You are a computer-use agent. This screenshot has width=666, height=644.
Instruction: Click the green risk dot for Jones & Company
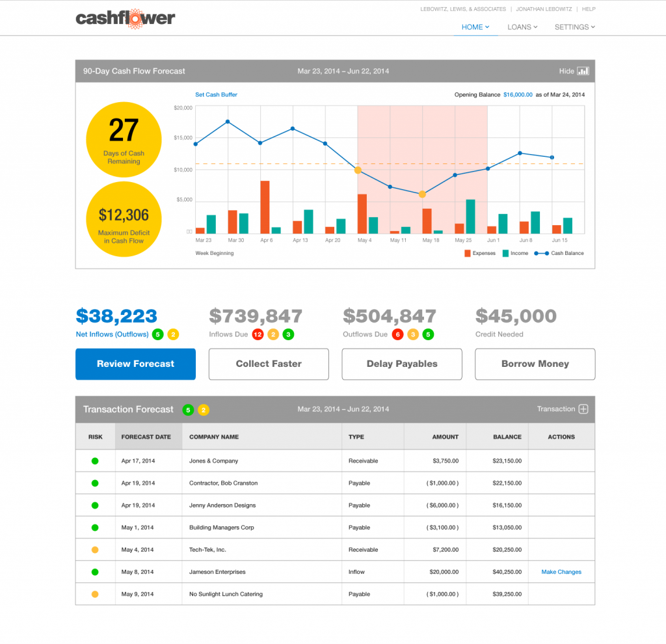click(95, 461)
